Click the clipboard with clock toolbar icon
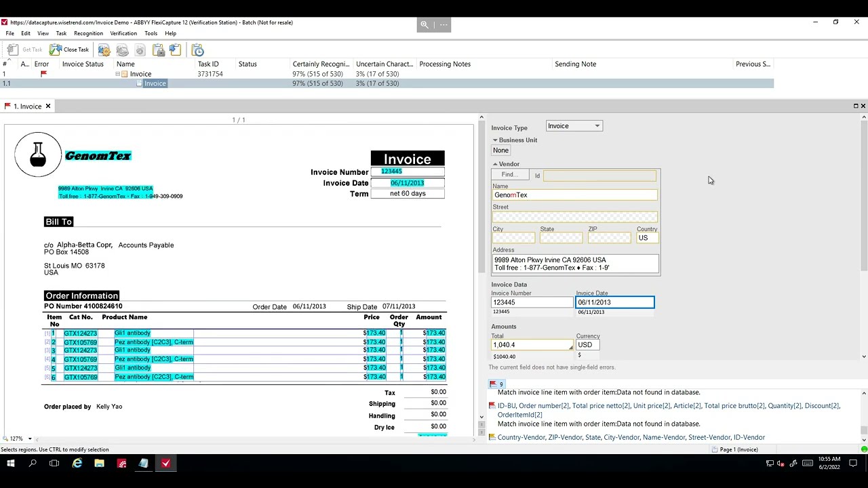The image size is (868, 488). click(x=197, y=49)
